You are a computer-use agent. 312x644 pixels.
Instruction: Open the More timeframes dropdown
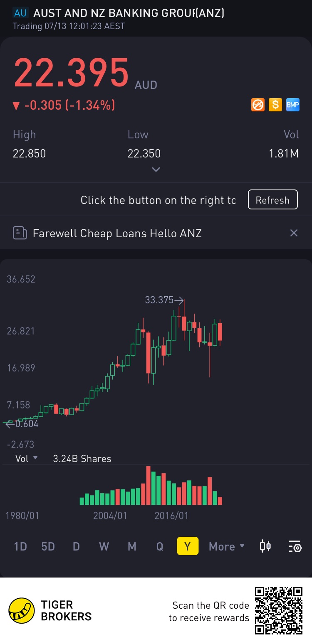(x=227, y=546)
